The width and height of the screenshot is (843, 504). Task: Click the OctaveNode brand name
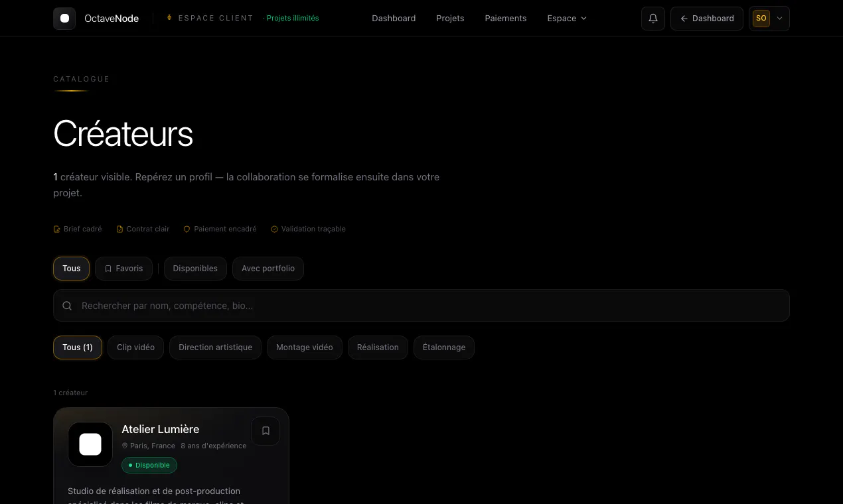[112, 19]
